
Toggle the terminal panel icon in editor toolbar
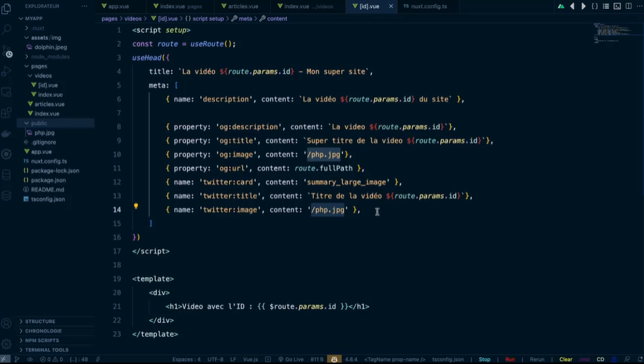(x=617, y=6)
